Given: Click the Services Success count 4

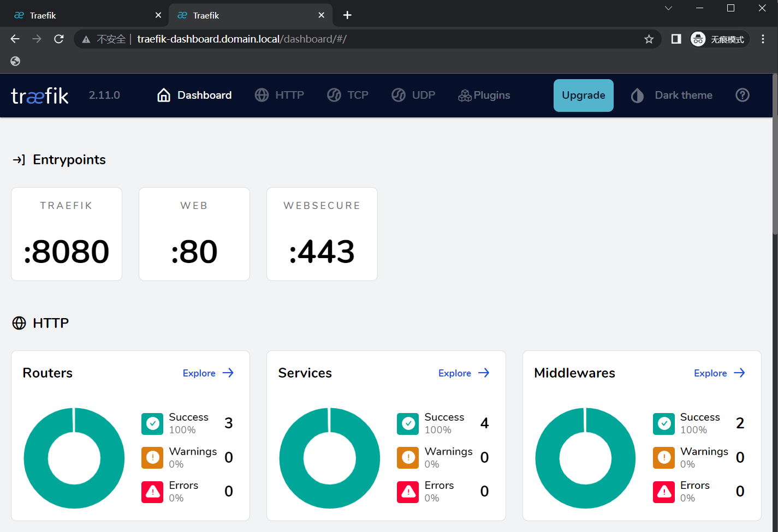Looking at the screenshot, I should pos(484,423).
